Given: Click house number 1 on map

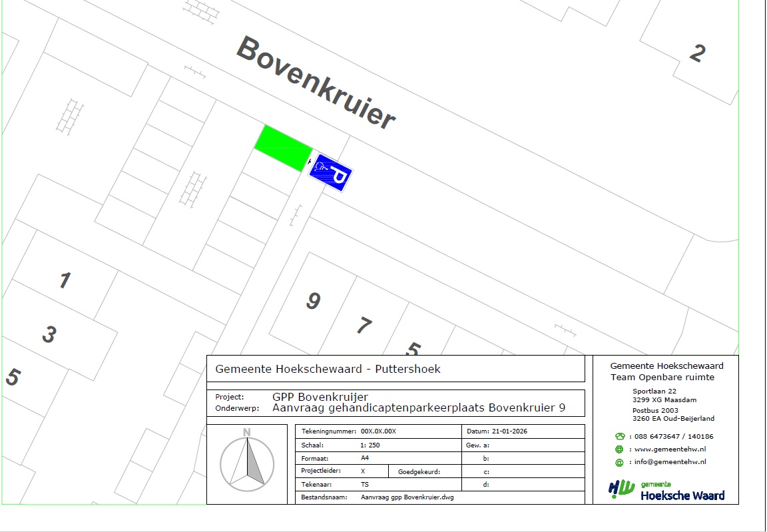Looking at the screenshot, I should [x=64, y=280].
